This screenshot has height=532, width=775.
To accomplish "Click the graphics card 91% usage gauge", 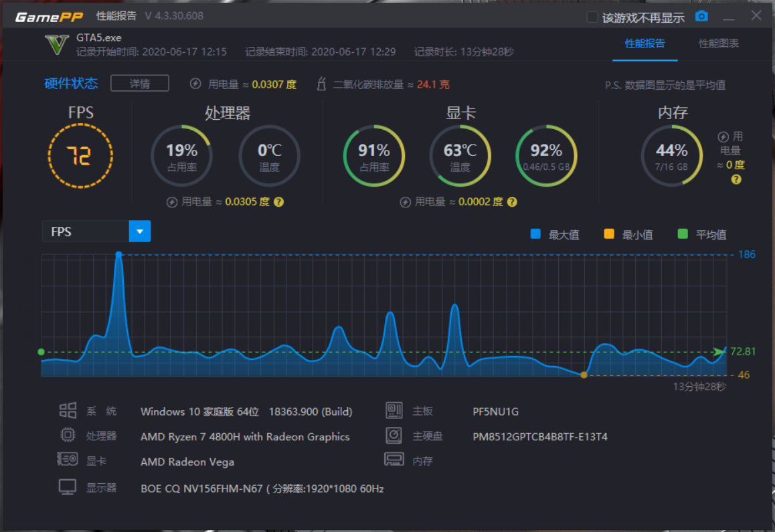I will [x=374, y=156].
